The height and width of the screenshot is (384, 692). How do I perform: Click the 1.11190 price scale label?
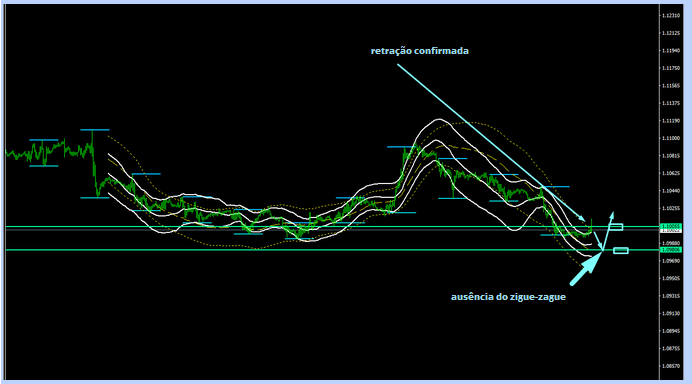pyautogui.click(x=671, y=121)
